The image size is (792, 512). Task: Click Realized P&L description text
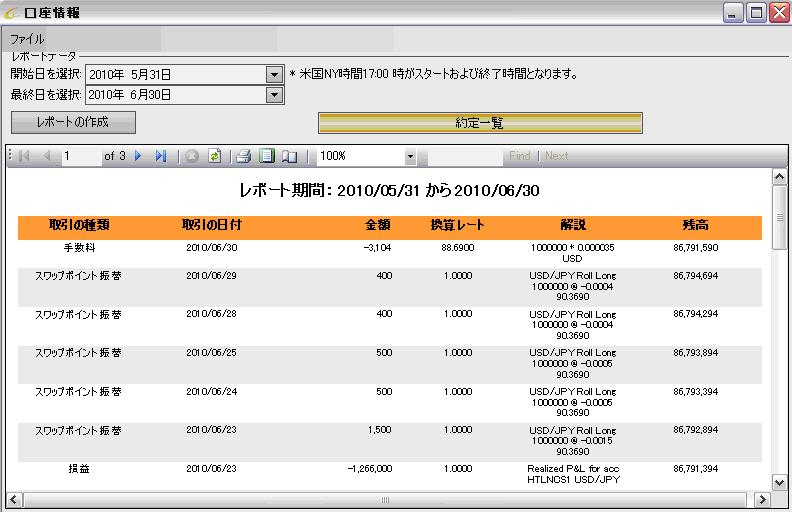[573, 474]
